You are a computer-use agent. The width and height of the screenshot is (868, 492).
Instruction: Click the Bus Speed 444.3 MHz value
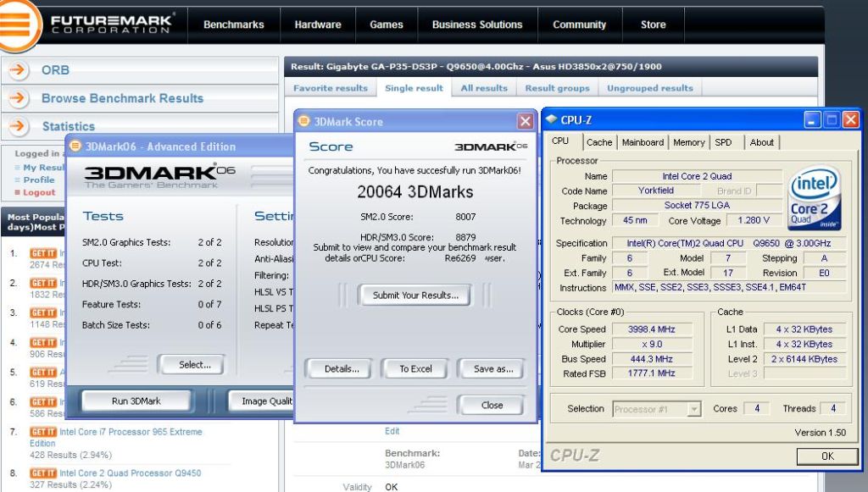(x=652, y=359)
